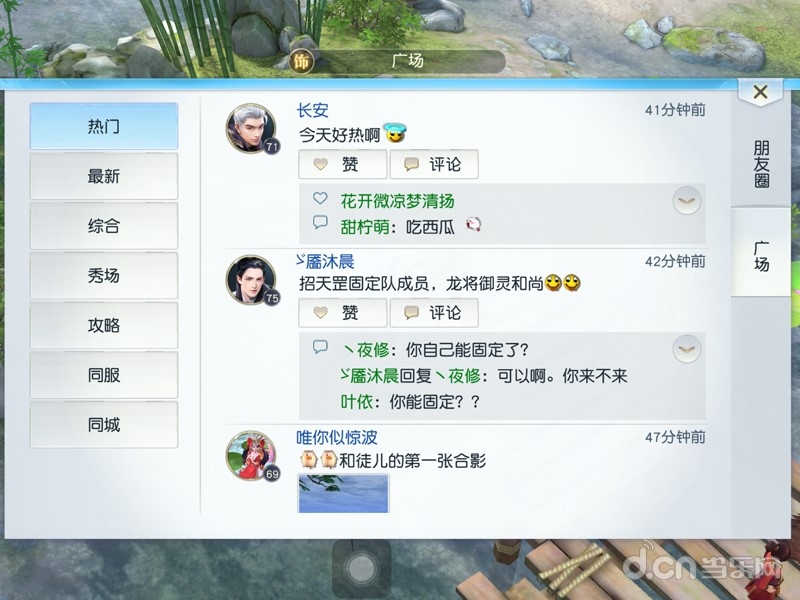Click comment bubble icon next to 夜修
Image resolution: width=800 pixels, height=600 pixels.
tap(320, 347)
